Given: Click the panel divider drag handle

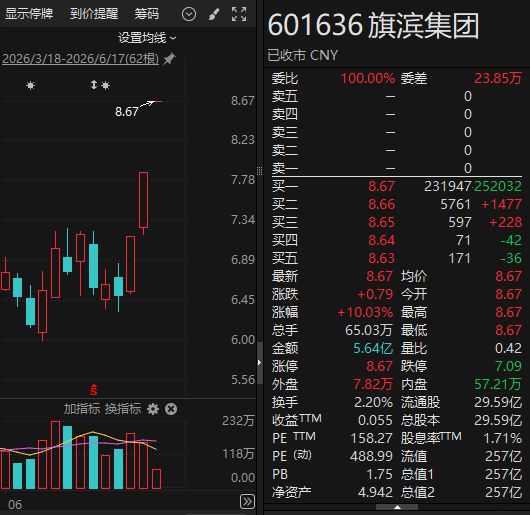Looking at the screenshot, I should pos(260,171).
